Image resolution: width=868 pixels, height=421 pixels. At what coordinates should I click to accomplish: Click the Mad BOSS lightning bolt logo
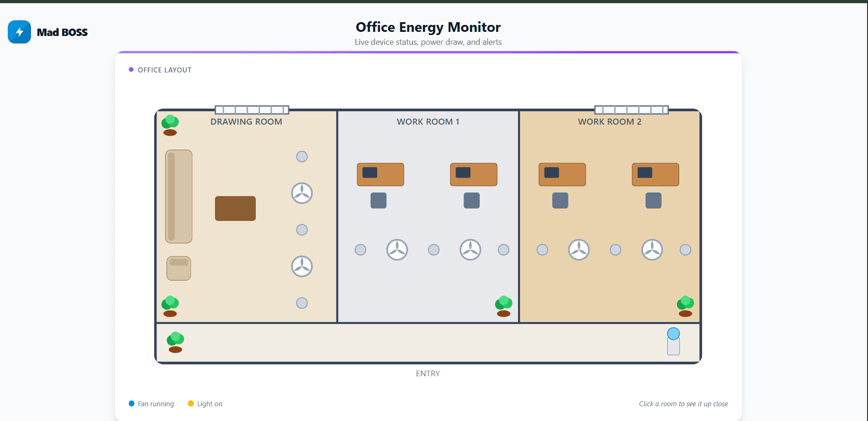(x=19, y=32)
